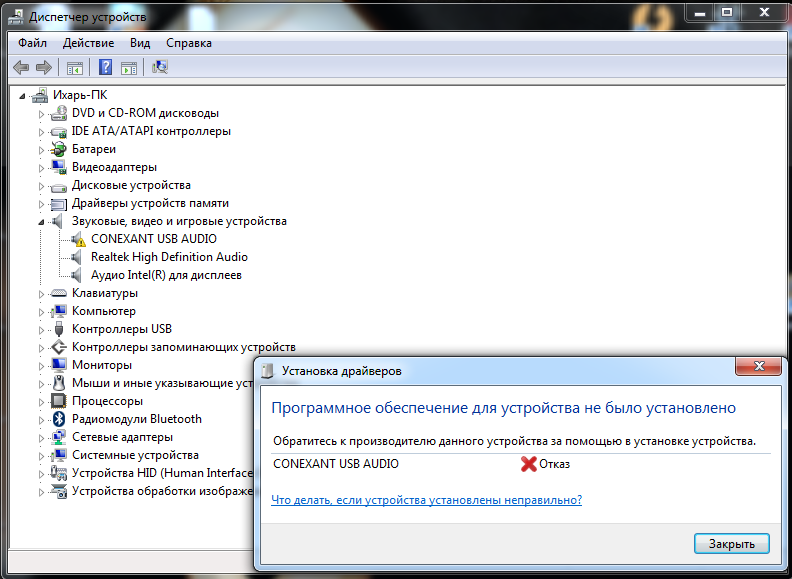Select Аудио Intel(R) для дисплеев device
The image size is (792, 579).
coord(166,275)
